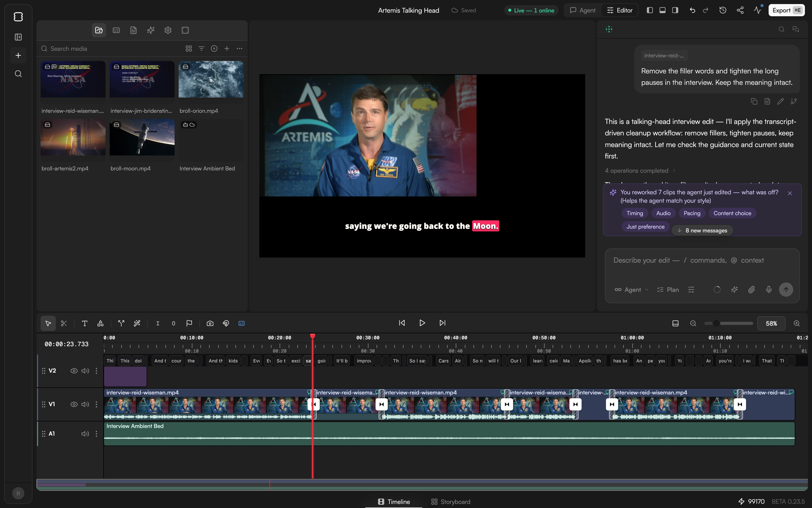Mute the A1 audio track
The image size is (812, 508).
point(85,434)
